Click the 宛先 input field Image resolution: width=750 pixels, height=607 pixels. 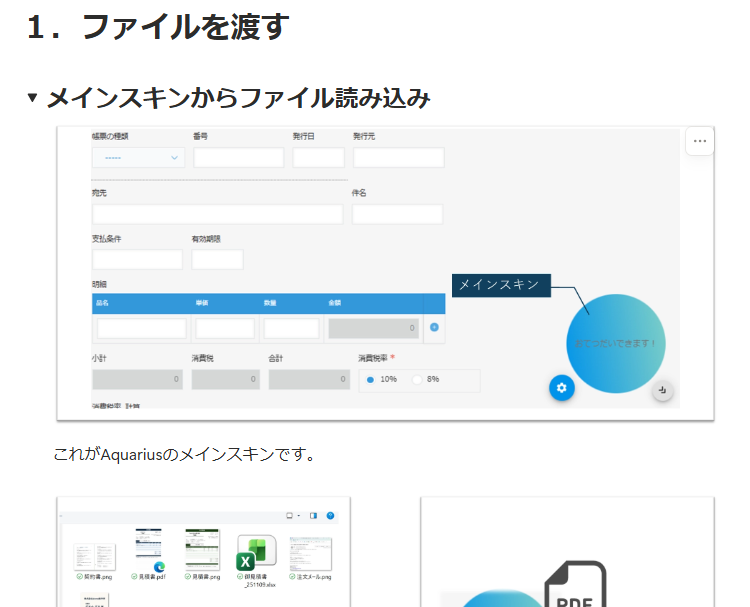218,214
